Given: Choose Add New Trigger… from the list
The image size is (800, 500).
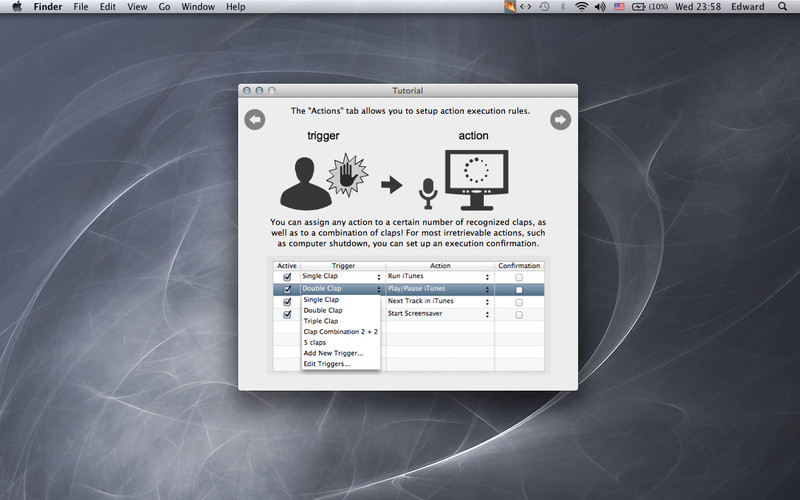Looking at the screenshot, I should 333,353.
